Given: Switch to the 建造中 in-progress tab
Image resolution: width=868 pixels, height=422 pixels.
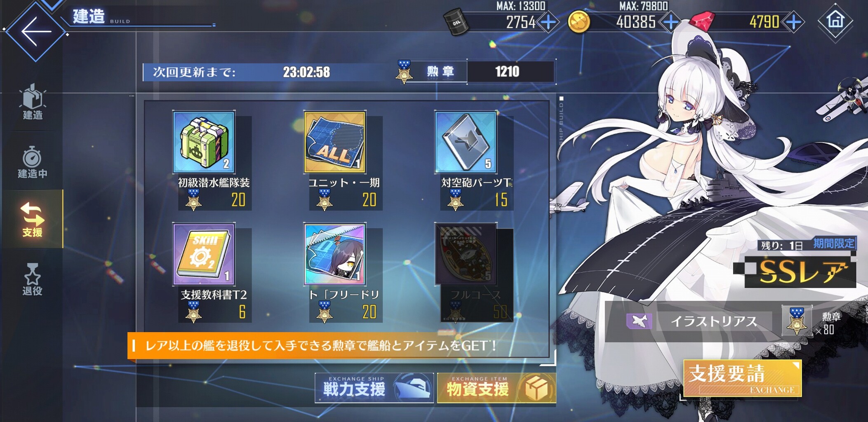Looking at the screenshot, I should coord(33,162).
